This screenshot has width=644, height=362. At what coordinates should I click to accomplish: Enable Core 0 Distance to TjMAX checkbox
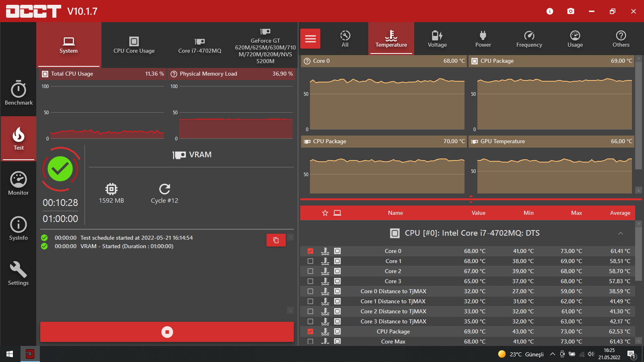tap(310, 291)
